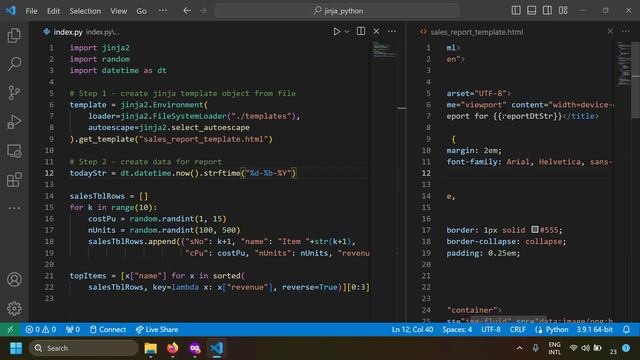The image size is (640, 360).
Task: Click the jinja_python command center search
Action: click(337, 11)
